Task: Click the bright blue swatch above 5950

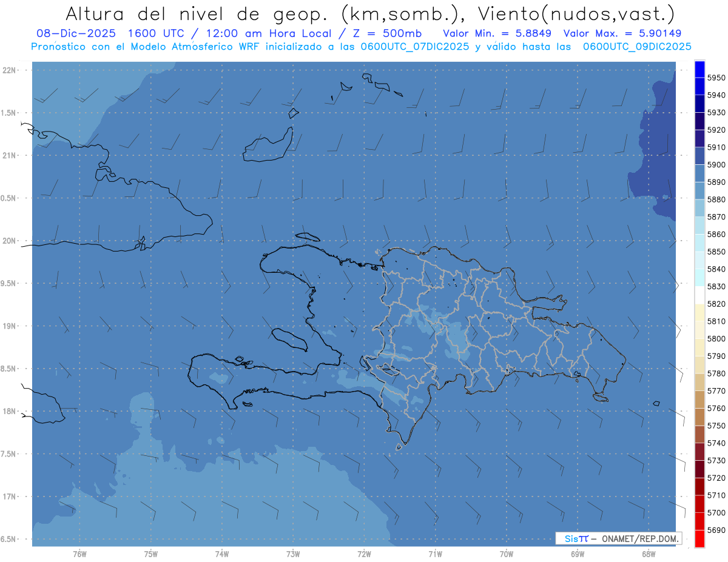Action: point(699,69)
